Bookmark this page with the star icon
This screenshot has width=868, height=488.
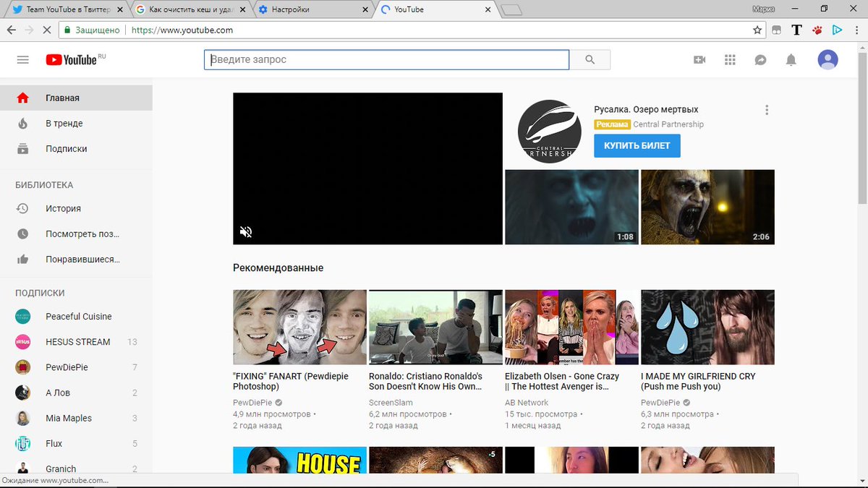click(757, 30)
